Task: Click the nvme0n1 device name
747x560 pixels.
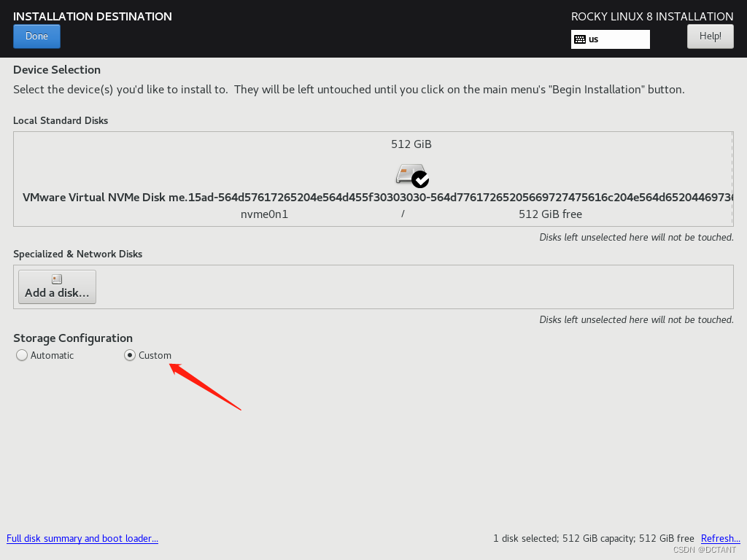Action: click(264, 214)
